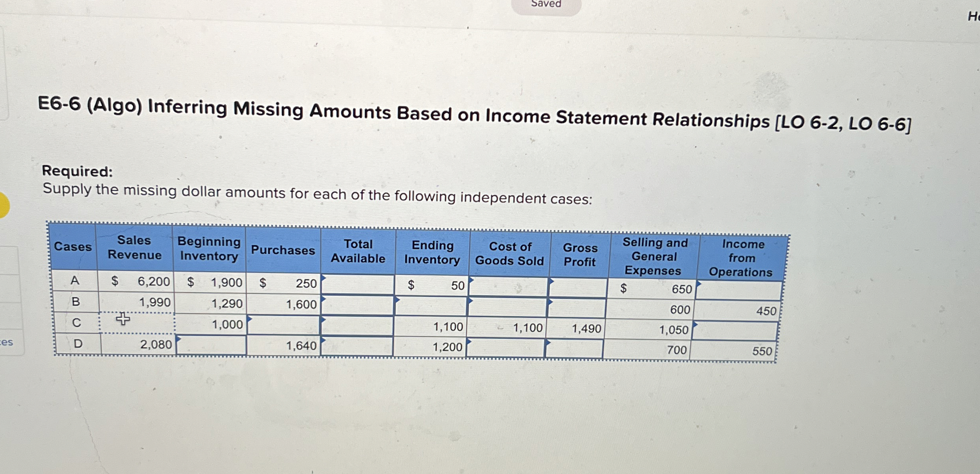Click the Purchases cell for case C
This screenshot has height=474, width=980.
click(x=283, y=325)
